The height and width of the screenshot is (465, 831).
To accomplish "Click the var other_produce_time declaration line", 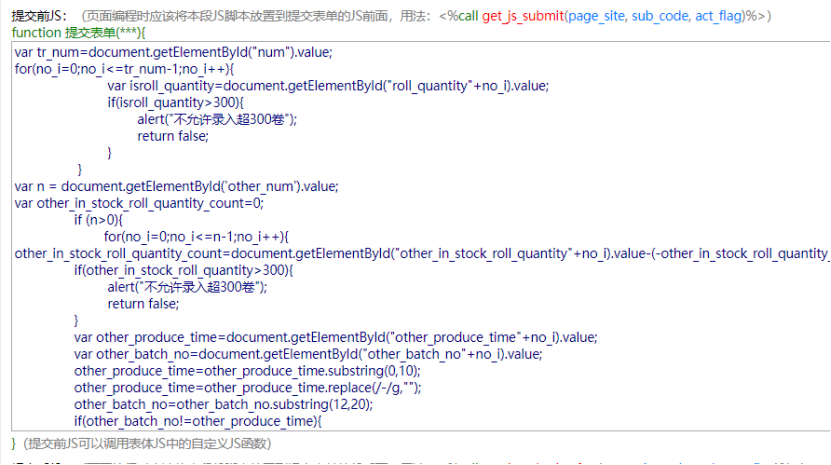I will click(x=335, y=337).
